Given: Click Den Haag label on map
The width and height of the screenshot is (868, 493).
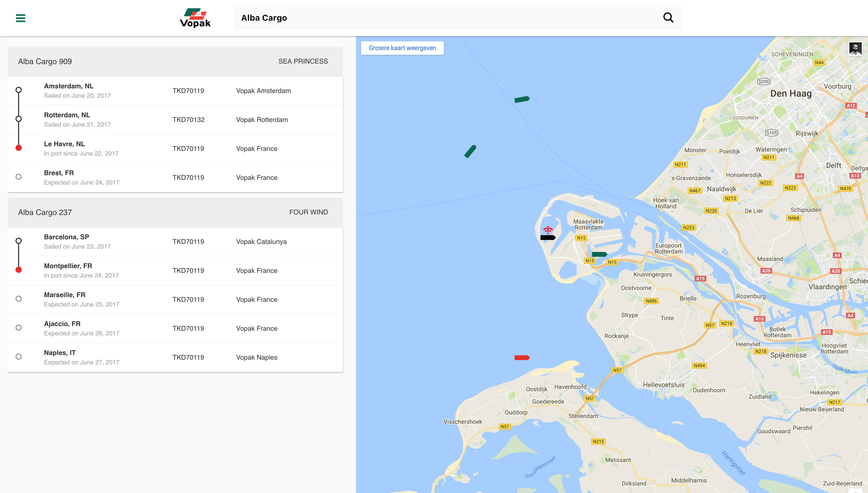Looking at the screenshot, I should pyautogui.click(x=791, y=94).
